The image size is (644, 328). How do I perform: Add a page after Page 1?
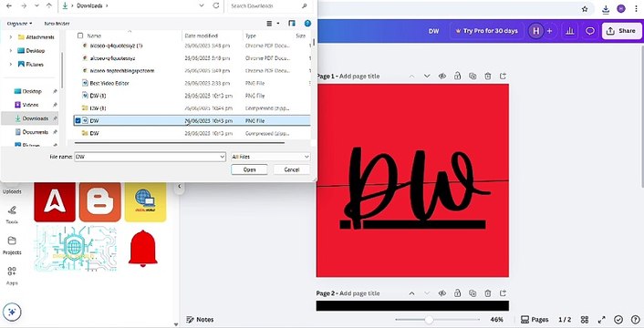pyautogui.click(x=503, y=77)
